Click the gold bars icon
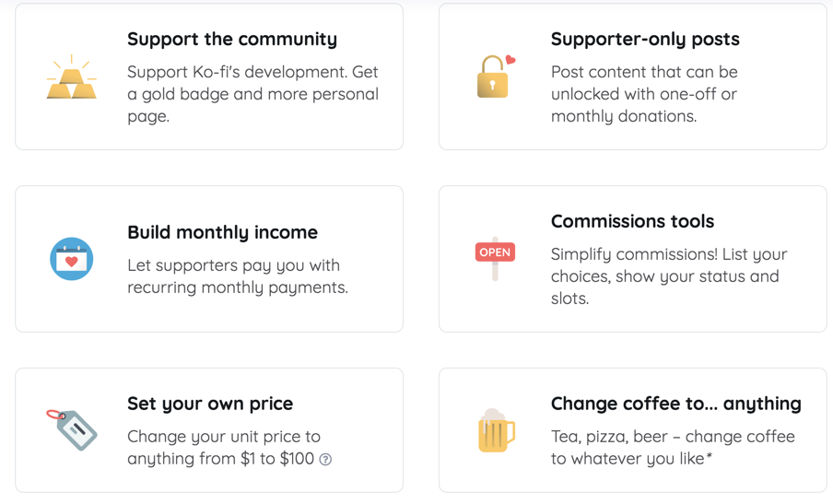The height and width of the screenshot is (504, 833). click(x=71, y=78)
